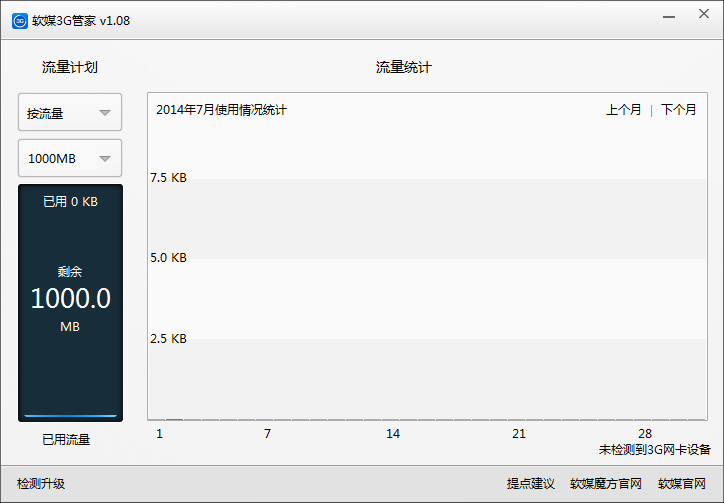The image size is (724, 503).
Task: Click the day 1 blue bar on chart
Action: [175, 419]
